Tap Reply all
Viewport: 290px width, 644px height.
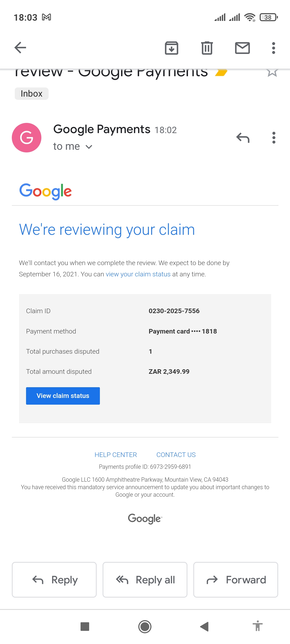[145, 580]
